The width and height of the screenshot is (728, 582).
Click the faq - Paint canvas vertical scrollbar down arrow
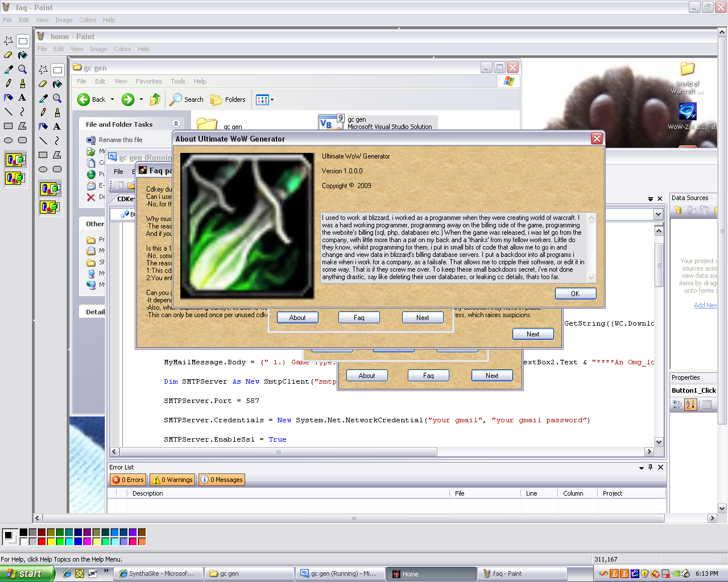(x=722, y=509)
